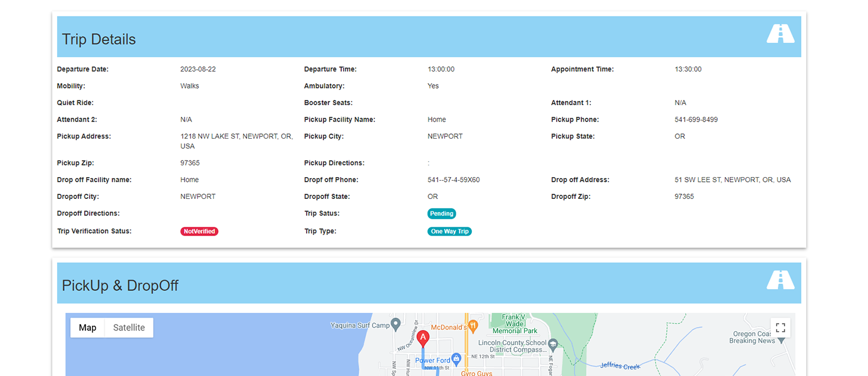Click the Yaquina Surf Camp location pin
This screenshot has width=868, height=376.
[396, 325]
